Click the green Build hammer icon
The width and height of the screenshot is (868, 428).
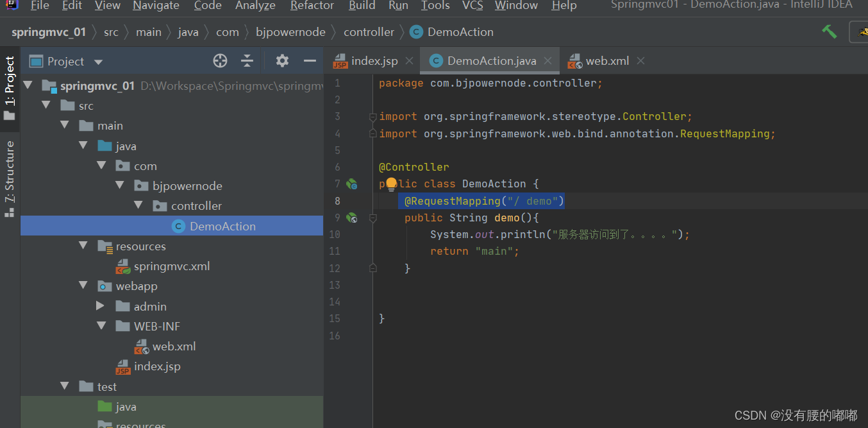pos(830,31)
